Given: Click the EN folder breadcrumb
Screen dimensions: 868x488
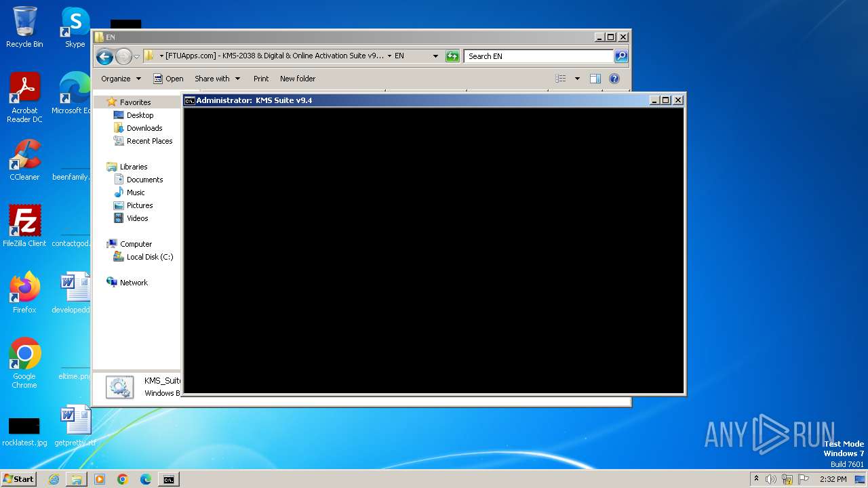Looking at the screenshot, I should 399,56.
